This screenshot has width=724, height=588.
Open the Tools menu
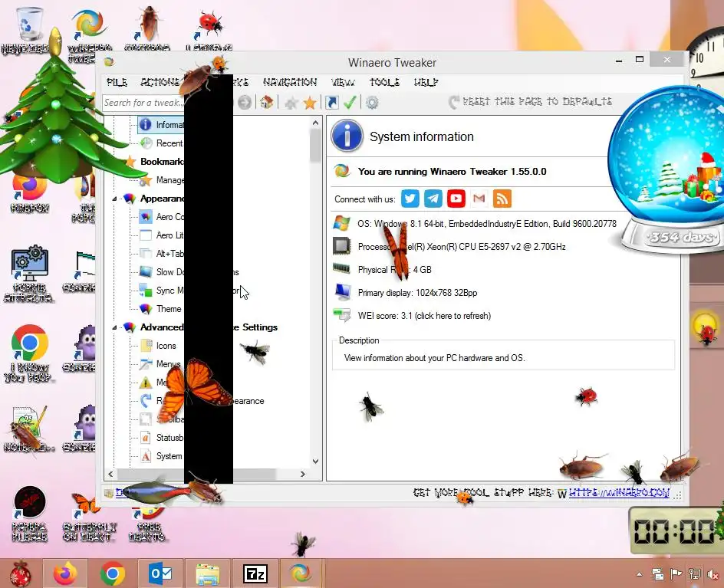384,82
